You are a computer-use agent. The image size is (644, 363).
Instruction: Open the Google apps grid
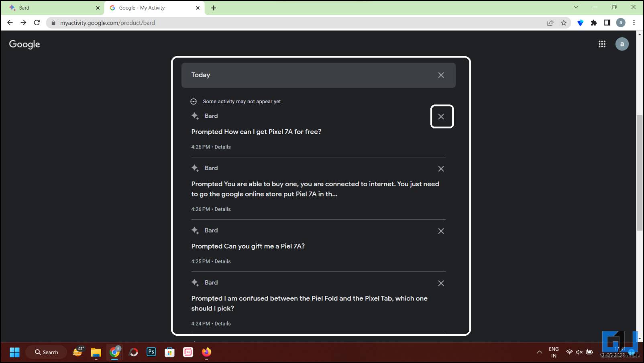[x=602, y=44]
